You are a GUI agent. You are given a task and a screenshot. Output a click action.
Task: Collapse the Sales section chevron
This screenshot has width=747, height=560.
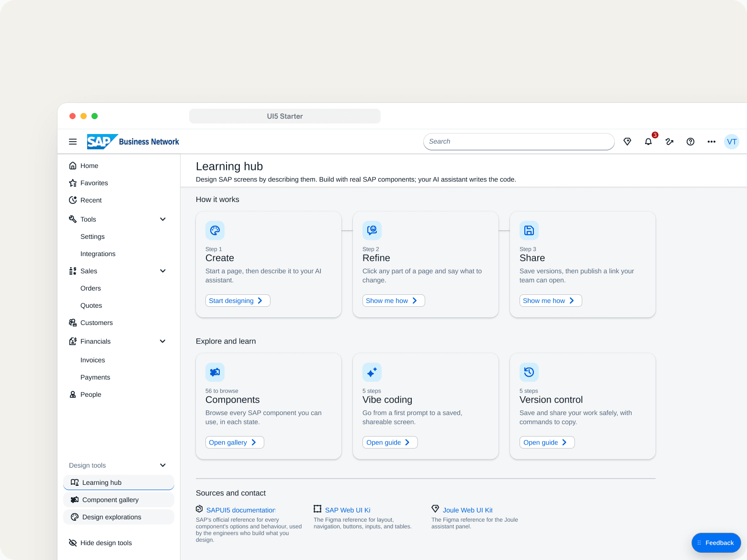tap(163, 271)
